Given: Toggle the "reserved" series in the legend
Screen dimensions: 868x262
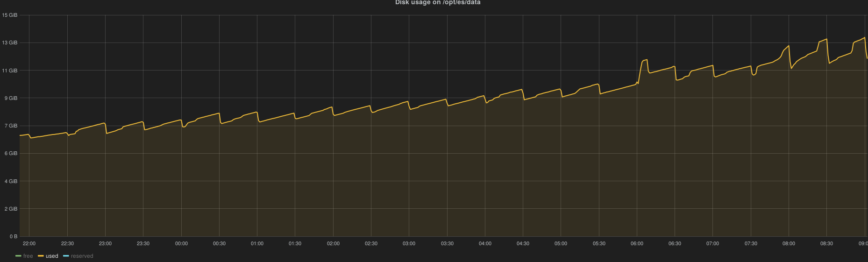Looking at the screenshot, I should click(x=82, y=256).
